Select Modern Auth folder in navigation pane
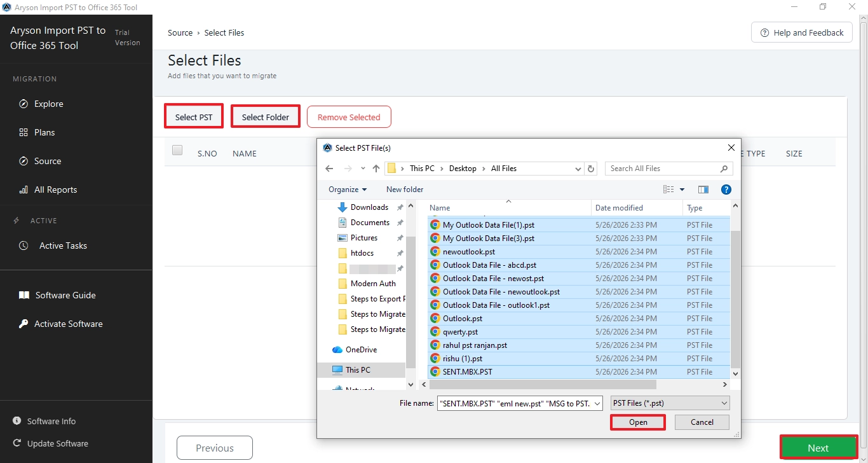This screenshot has height=463, width=868. pos(373,284)
